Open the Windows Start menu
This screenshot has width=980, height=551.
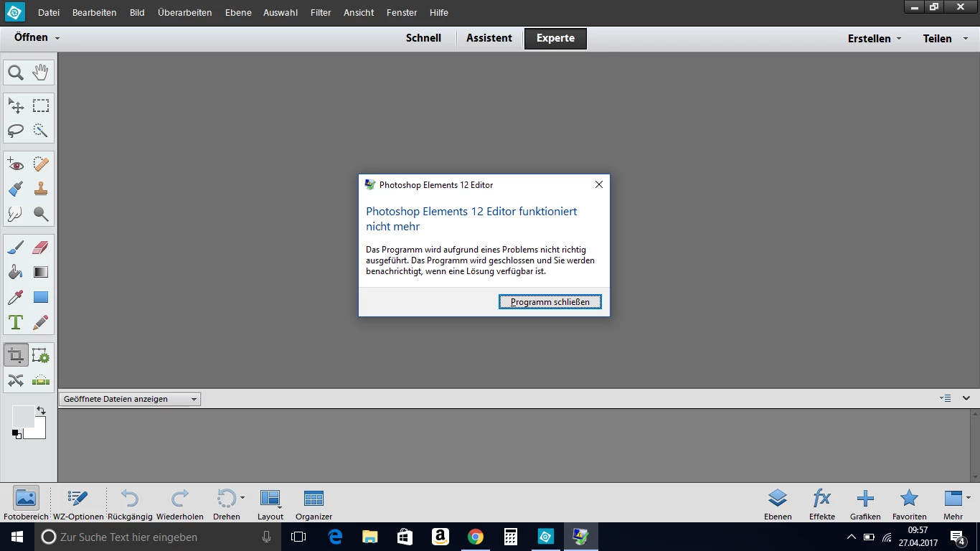coord(17,537)
